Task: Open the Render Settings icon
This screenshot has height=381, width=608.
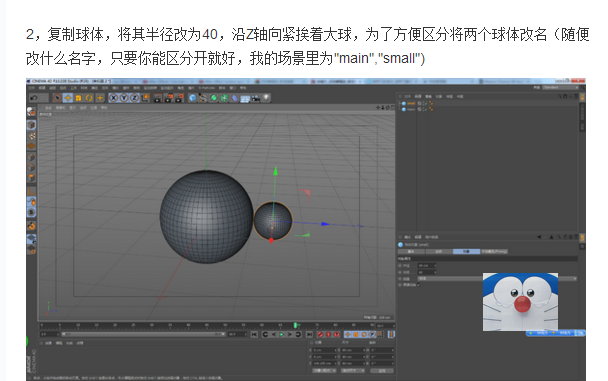Action: pos(179,98)
